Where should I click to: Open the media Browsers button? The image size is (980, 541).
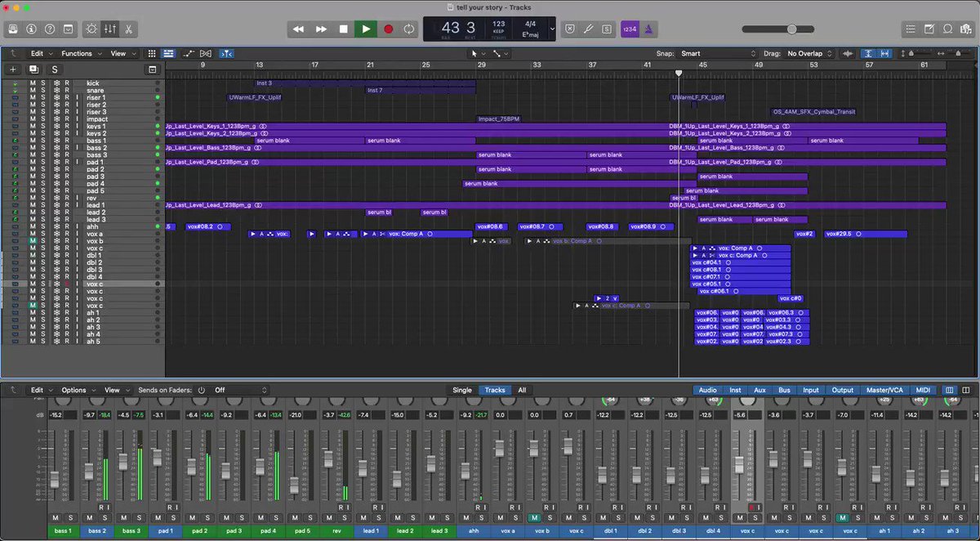click(x=966, y=29)
